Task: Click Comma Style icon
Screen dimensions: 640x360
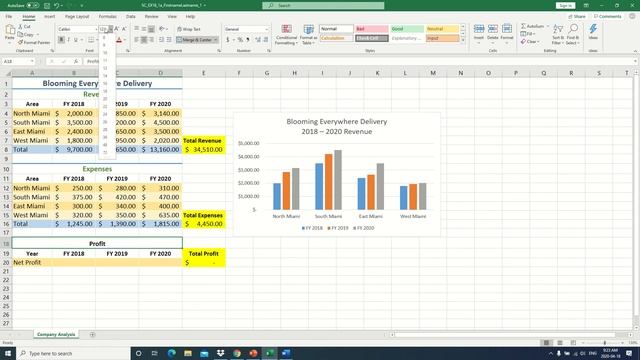Action: [248, 40]
